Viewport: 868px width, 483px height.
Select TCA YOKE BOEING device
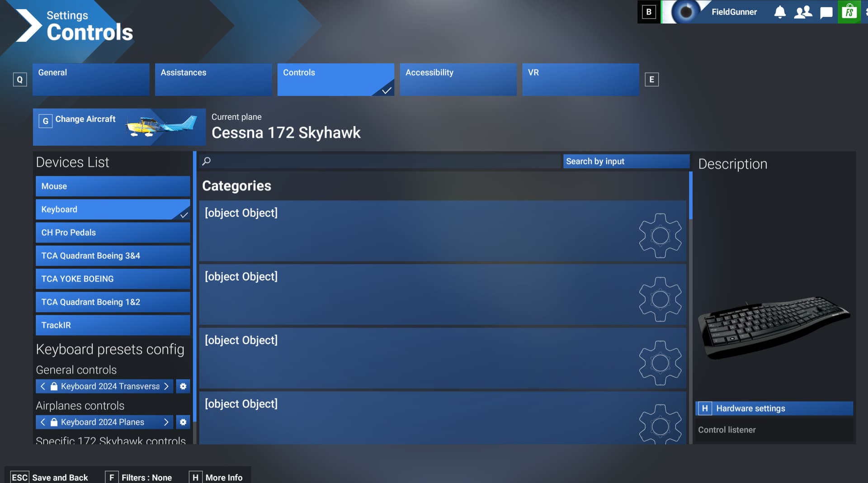pyautogui.click(x=113, y=279)
